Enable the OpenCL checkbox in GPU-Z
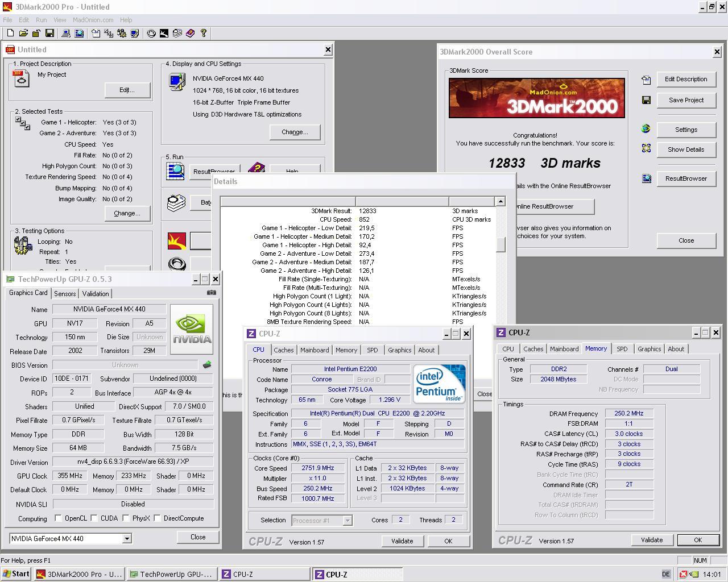 pyautogui.click(x=58, y=518)
